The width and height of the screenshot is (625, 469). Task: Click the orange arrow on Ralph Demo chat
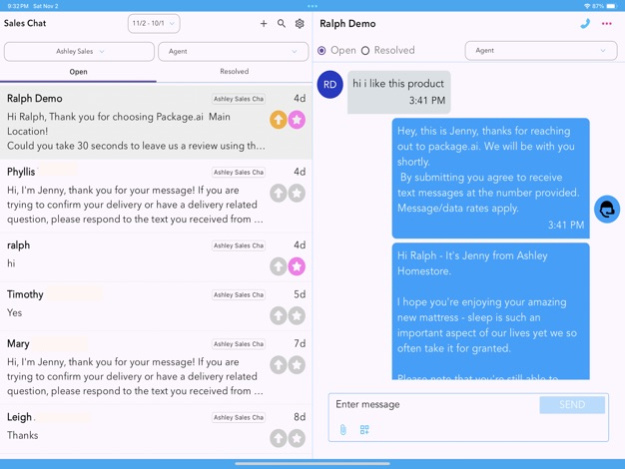(278, 120)
